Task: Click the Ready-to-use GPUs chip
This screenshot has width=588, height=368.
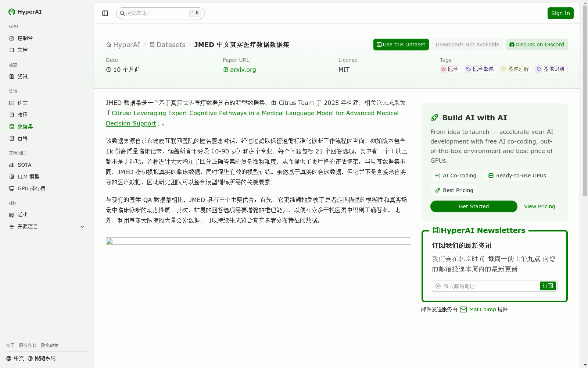Action: pyautogui.click(x=517, y=176)
